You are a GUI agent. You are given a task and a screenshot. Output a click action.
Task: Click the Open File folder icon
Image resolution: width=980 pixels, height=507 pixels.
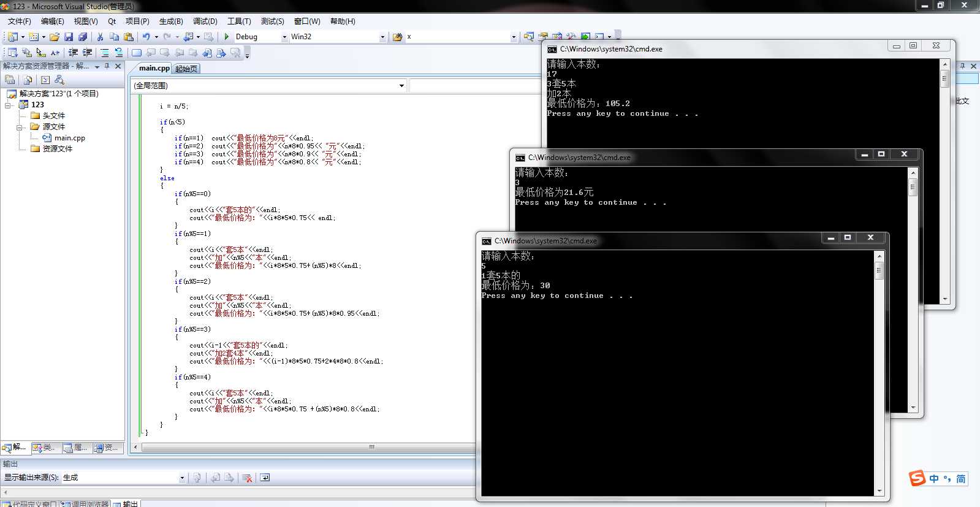click(x=55, y=37)
